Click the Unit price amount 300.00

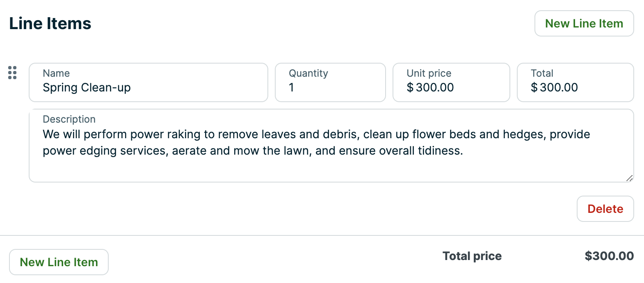(x=435, y=87)
